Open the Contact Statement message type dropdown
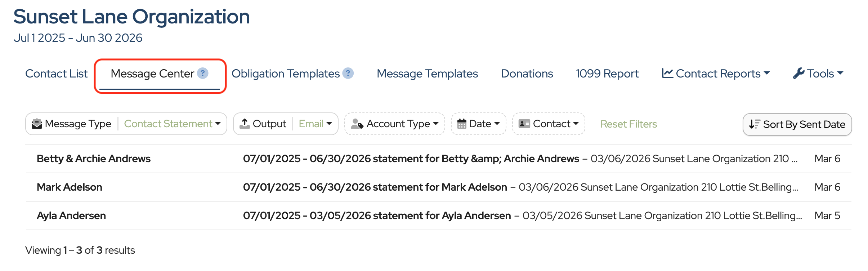 [172, 124]
